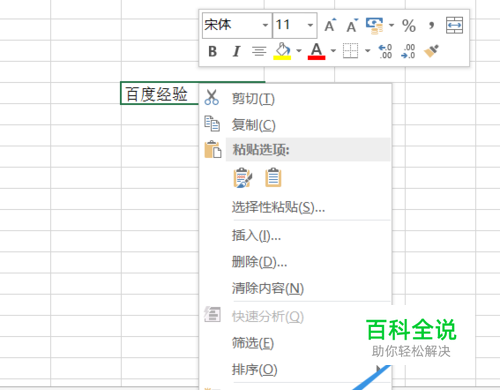Open the font name dropdown 宋体
The image size is (500, 390).
[265, 25]
